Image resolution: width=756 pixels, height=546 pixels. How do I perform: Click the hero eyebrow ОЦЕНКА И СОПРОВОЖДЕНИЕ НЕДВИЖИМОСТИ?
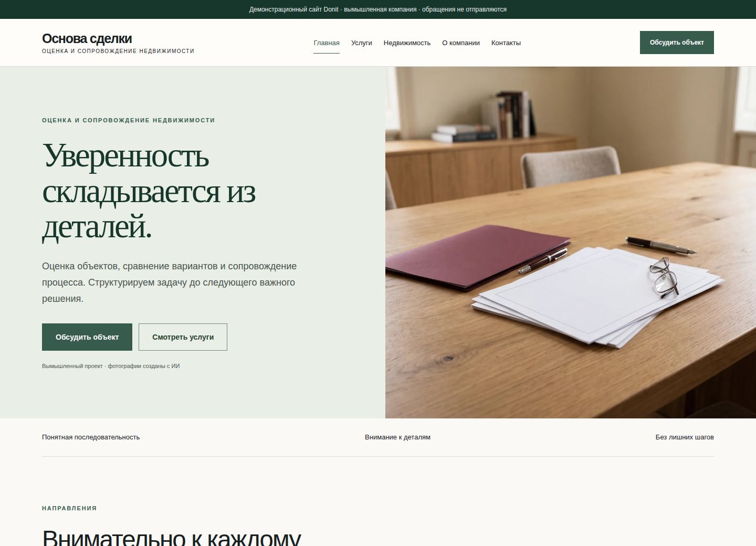coord(129,120)
